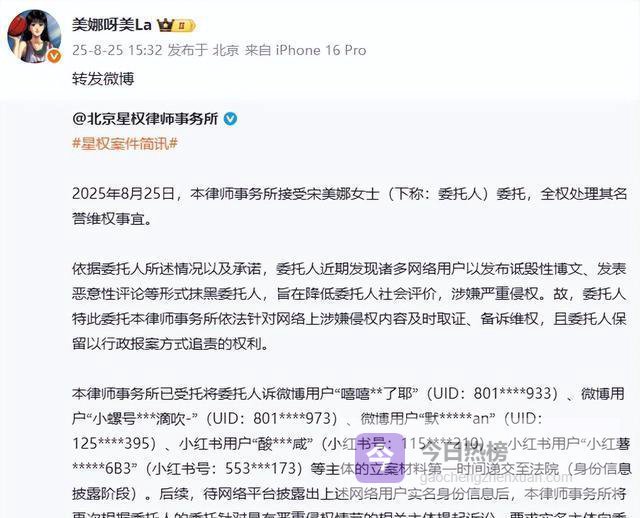Open @北京星权律师事务所 account link
Viewport: 640px width, 518px height.
(x=145, y=119)
